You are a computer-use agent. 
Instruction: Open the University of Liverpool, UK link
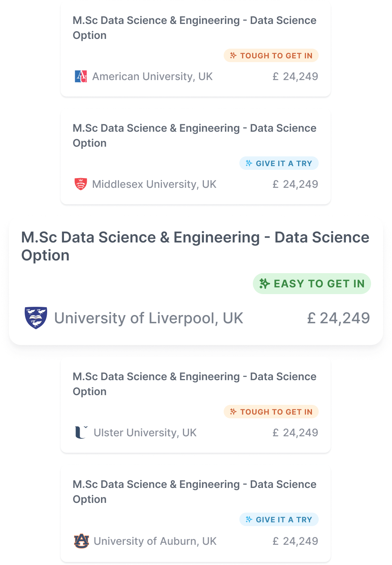click(x=148, y=318)
